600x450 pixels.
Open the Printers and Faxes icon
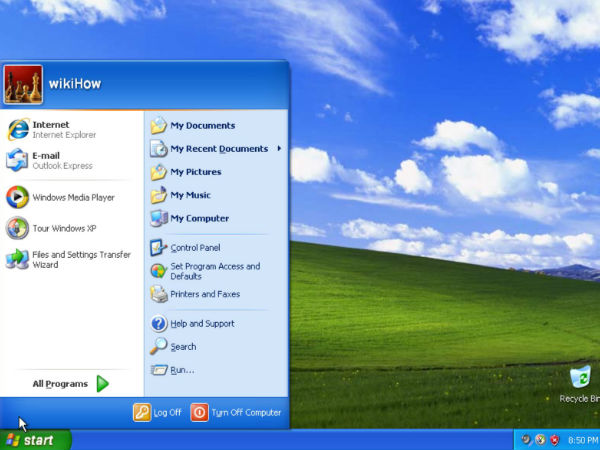pyautogui.click(x=158, y=294)
